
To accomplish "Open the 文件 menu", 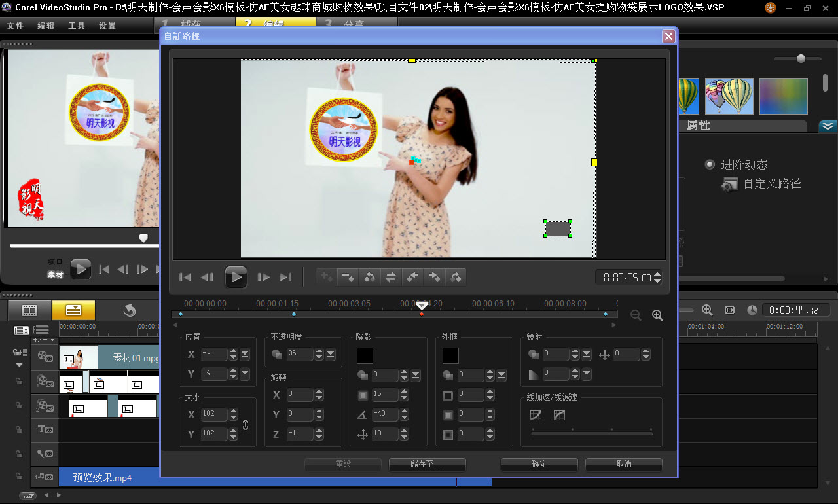I will point(15,26).
